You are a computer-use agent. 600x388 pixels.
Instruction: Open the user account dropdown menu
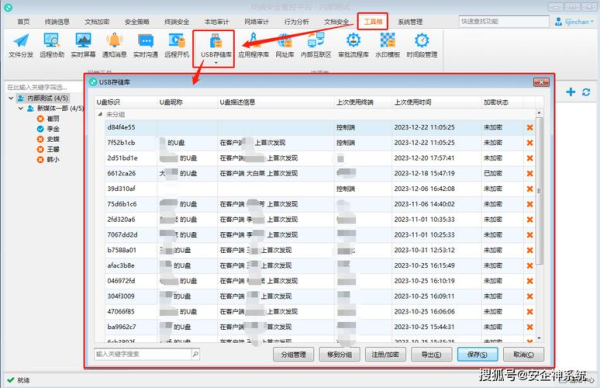(574, 22)
